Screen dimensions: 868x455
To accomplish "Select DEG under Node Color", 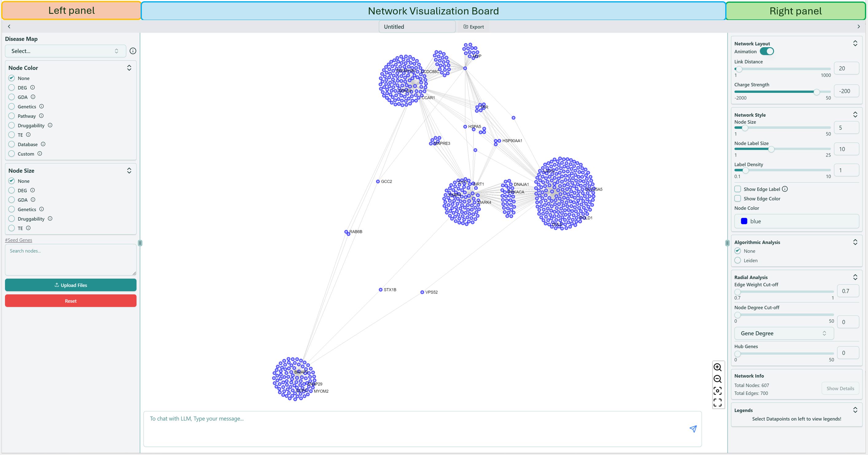I will tap(11, 87).
